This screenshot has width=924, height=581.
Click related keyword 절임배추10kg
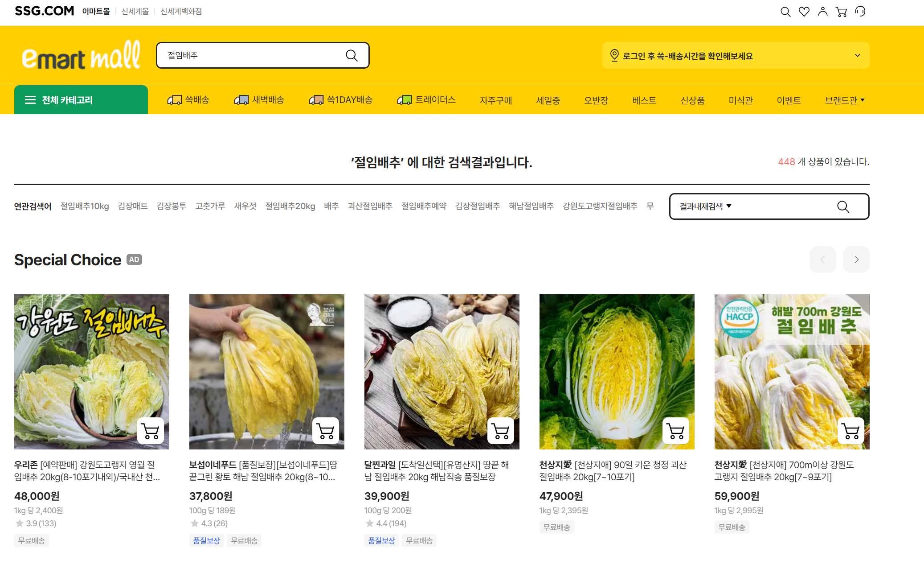tap(85, 206)
